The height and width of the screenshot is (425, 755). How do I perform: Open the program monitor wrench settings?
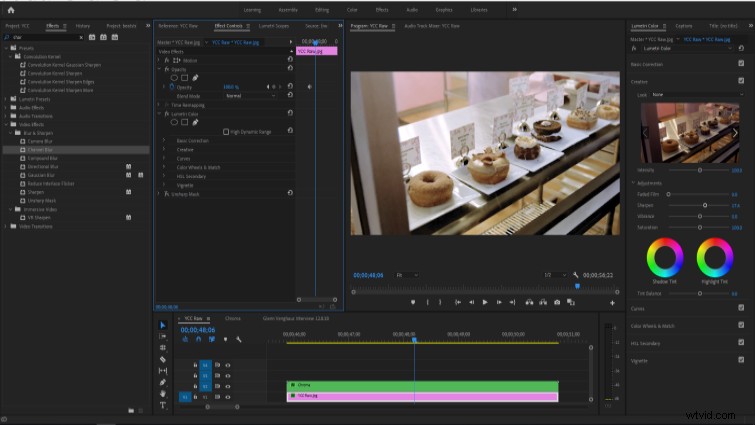pos(575,275)
